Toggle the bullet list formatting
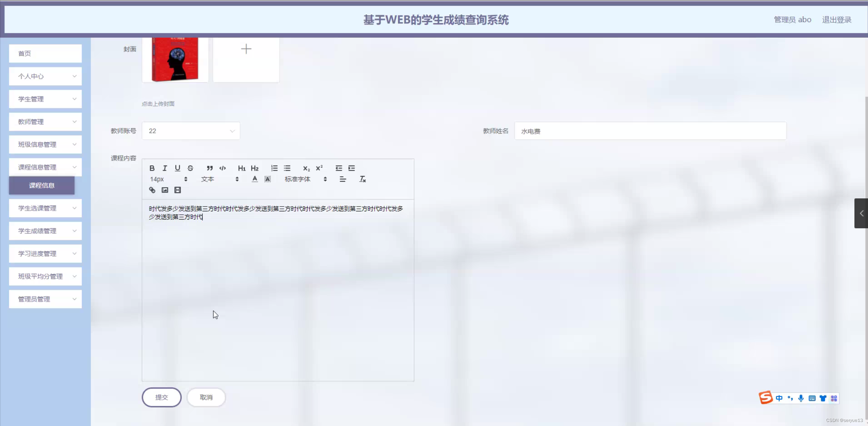 pyautogui.click(x=287, y=168)
